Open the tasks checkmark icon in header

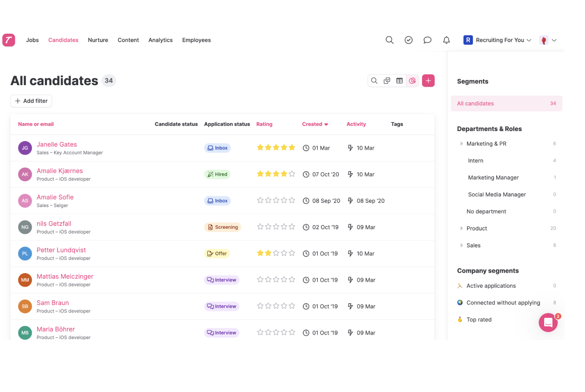[x=408, y=40]
